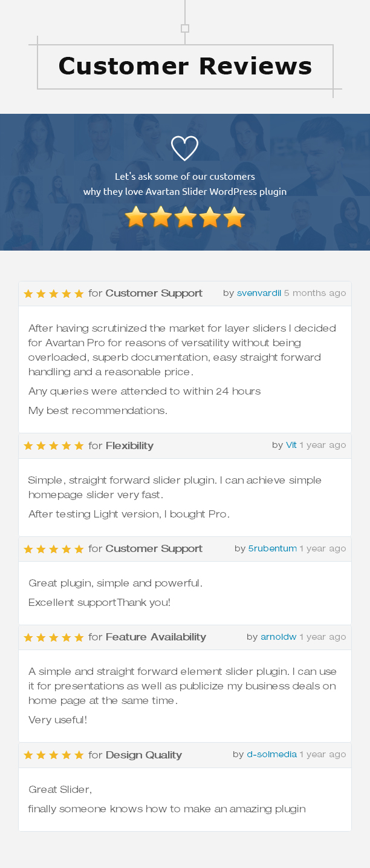Screen dimensions: 370x868
Task: Select the Design Quality category label
Action: tap(144, 755)
